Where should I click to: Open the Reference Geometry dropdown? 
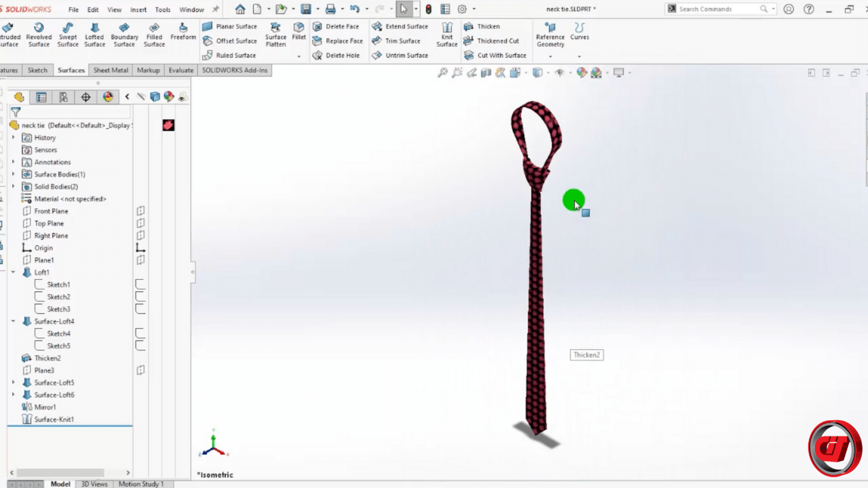pyautogui.click(x=550, y=56)
